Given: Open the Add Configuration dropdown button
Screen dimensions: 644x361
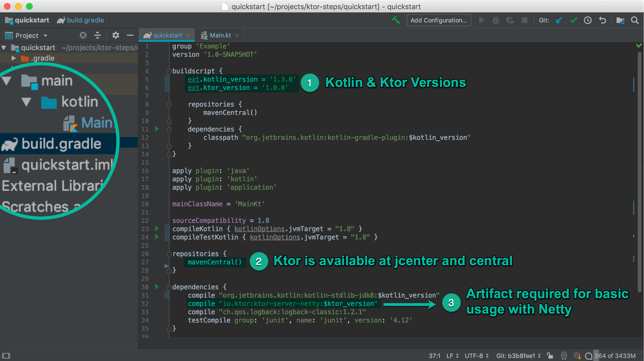Looking at the screenshot, I should point(439,20).
